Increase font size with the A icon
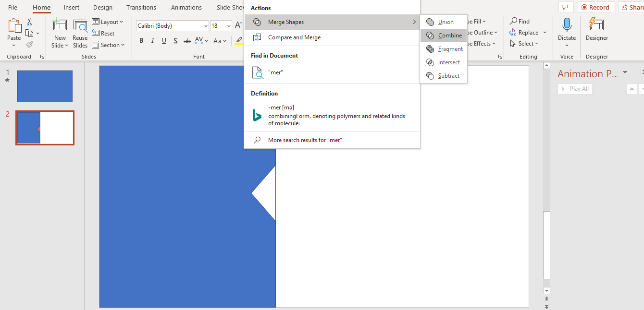This screenshot has height=310, width=644. [x=238, y=25]
